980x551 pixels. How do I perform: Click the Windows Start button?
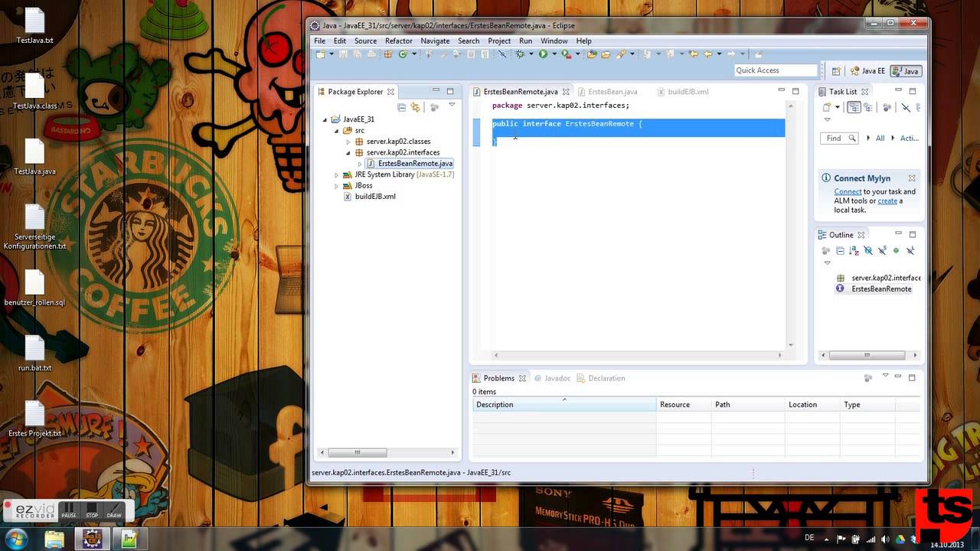16,539
